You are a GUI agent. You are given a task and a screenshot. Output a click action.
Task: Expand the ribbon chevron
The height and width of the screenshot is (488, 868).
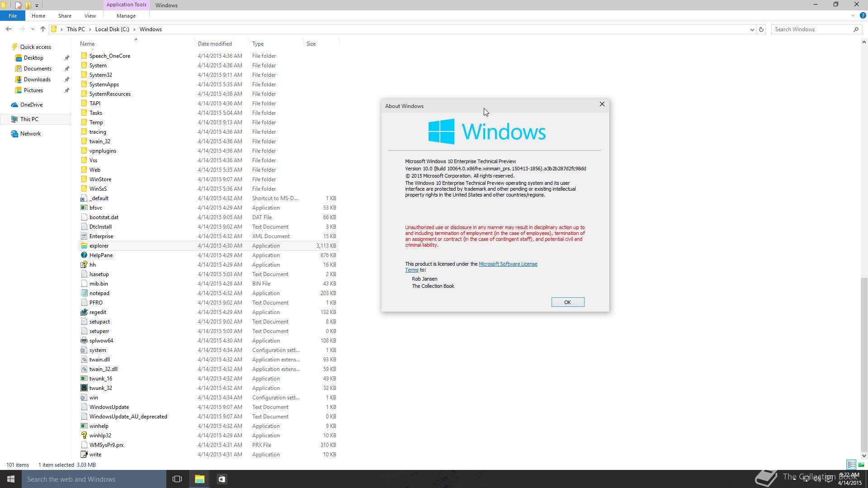tap(853, 15)
